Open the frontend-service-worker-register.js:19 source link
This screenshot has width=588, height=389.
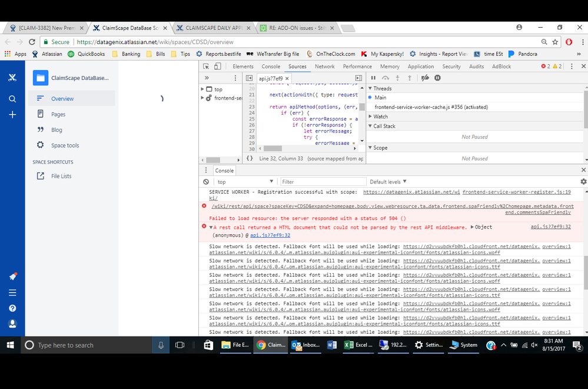517,192
